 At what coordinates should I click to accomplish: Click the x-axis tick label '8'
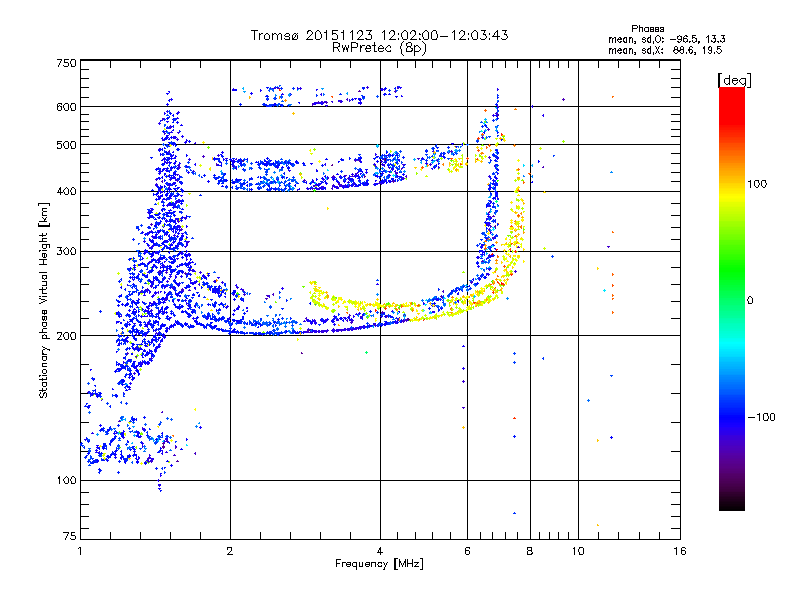(x=530, y=551)
